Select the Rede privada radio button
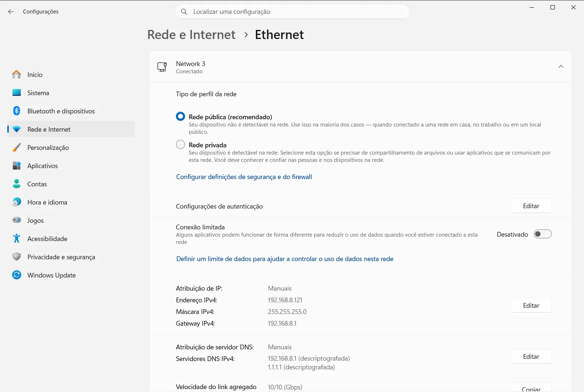This screenshot has width=584, height=392. click(x=180, y=144)
